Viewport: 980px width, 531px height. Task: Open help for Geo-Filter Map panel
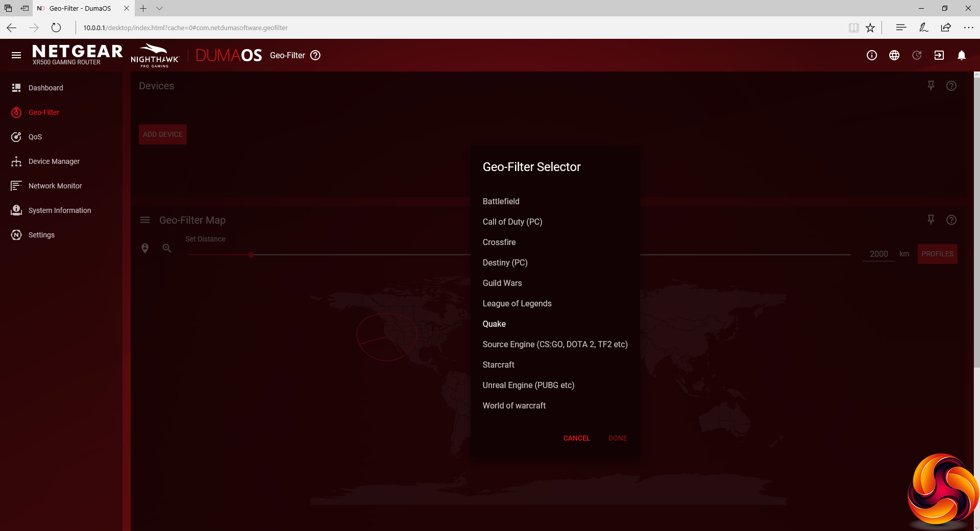click(x=951, y=220)
